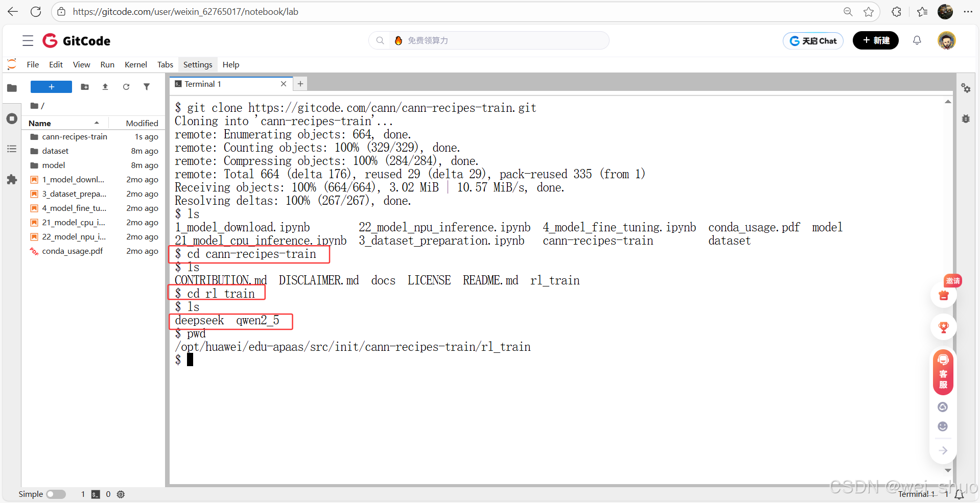Open the GitCode hamburger menu

(x=28, y=41)
